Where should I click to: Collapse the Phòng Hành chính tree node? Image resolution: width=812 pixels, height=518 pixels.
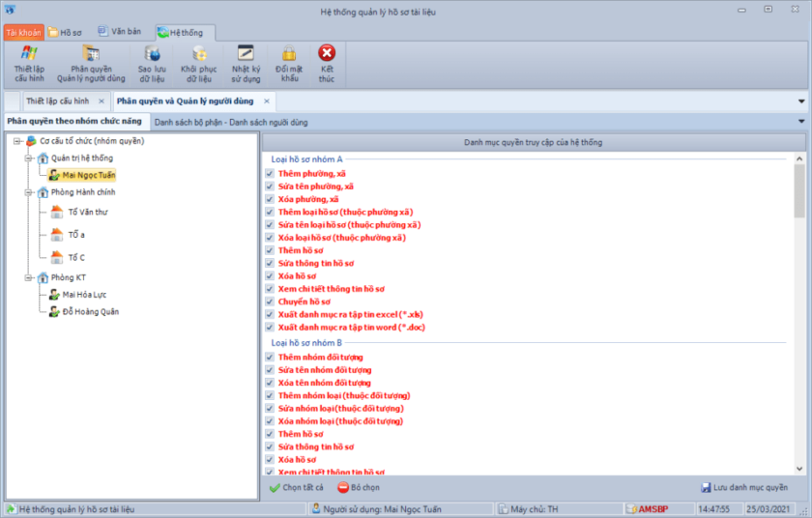(x=30, y=192)
